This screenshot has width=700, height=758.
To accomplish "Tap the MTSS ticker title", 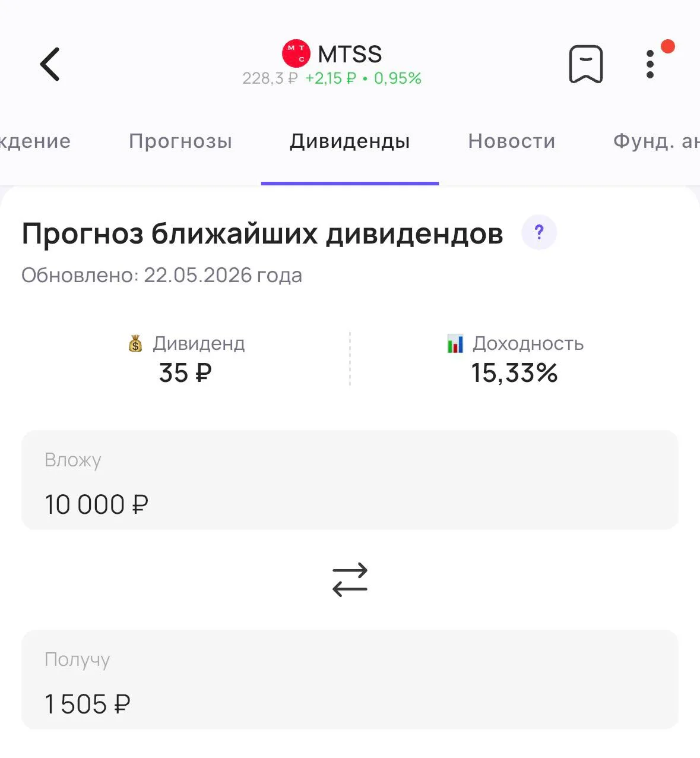I will [x=350, y=54].
